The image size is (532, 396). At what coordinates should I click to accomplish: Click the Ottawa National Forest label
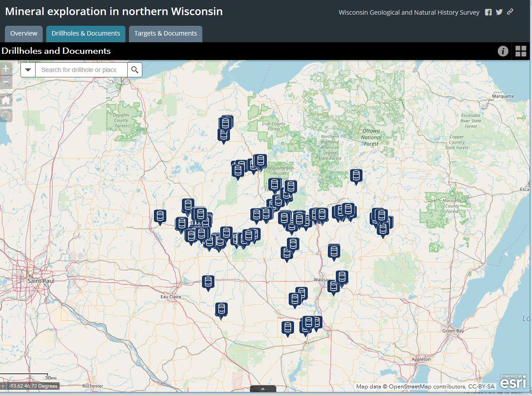tap(371, 137)
